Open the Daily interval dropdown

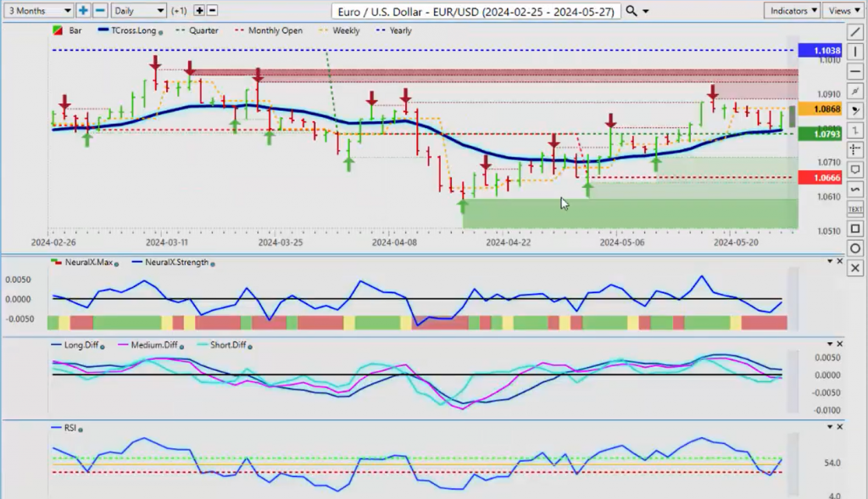138,11
